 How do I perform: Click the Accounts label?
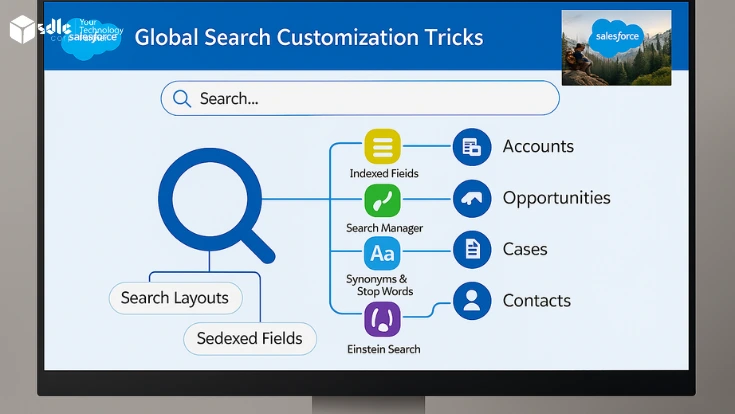(538, 146)
